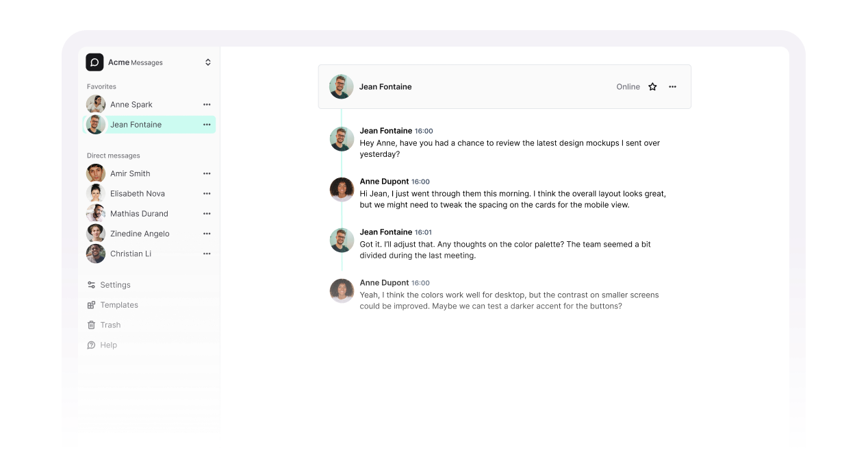
Task: Click message about color palette thoughts
Action: coord(505,250)
